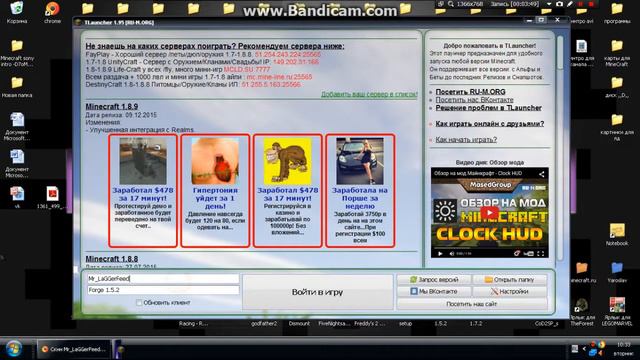Image resolution: width=640 pixels, height=360 pixels.
Task: Open the Notebook sticky note shortcut
Action: (617, 234)
